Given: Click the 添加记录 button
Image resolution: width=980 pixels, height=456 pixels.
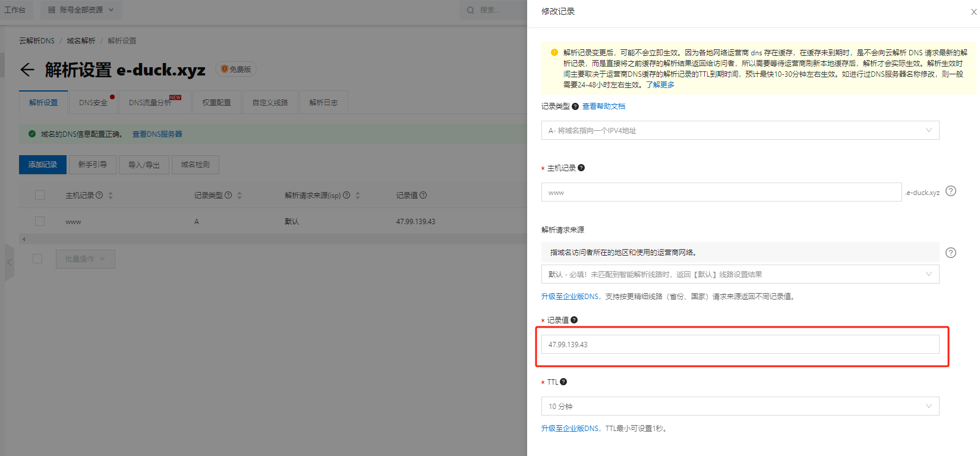Looking at the screenshot, I should 43,165.
